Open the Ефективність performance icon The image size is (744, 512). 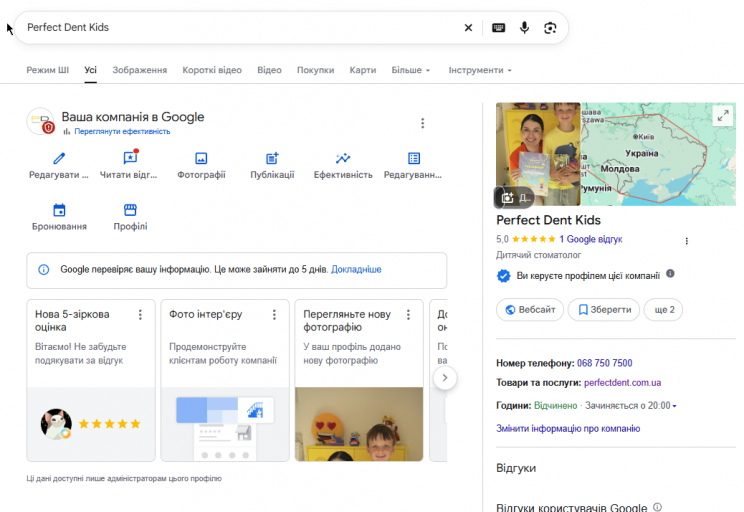343,158
